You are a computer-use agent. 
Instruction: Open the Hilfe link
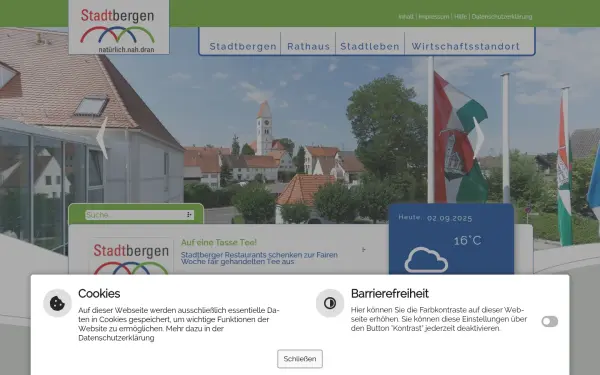pyautogui.click(x=460, y=17)
